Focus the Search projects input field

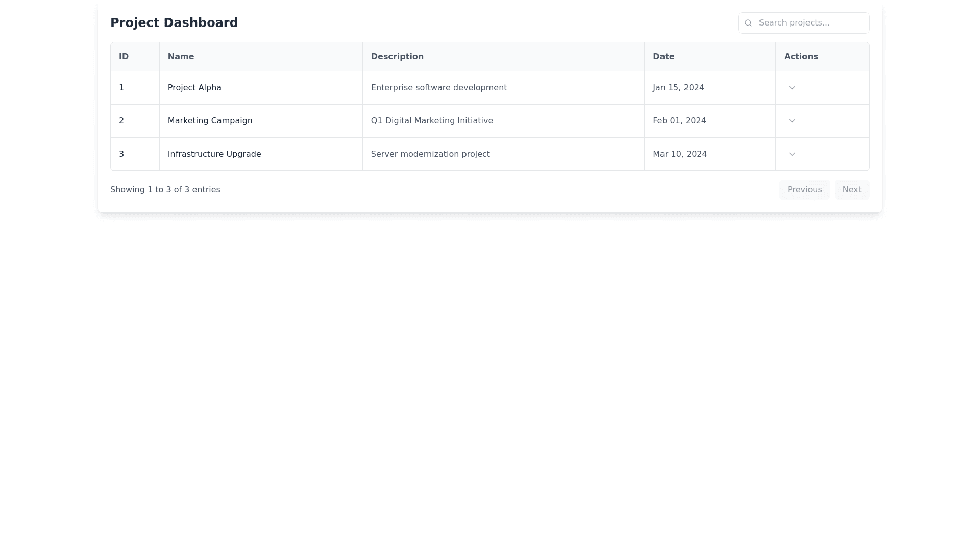click(811, 23)
